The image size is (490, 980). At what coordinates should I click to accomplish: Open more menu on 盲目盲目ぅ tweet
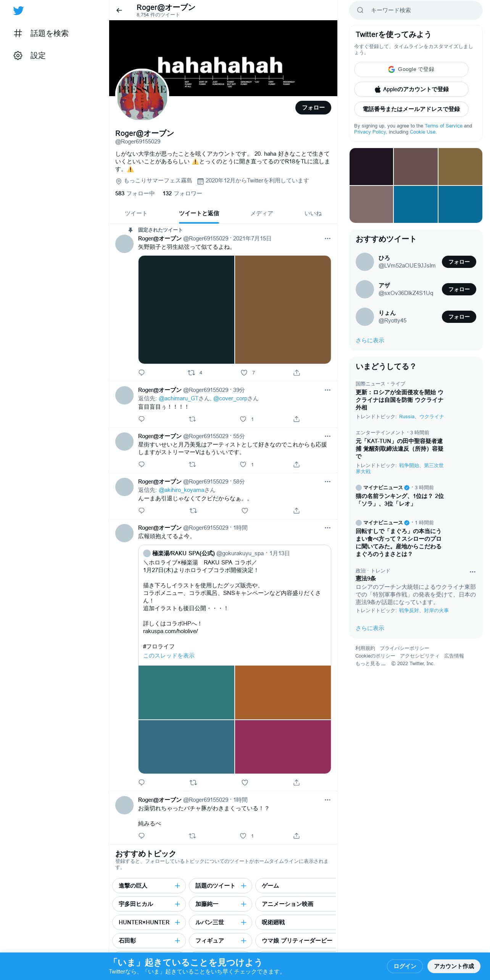pos(327,390)
